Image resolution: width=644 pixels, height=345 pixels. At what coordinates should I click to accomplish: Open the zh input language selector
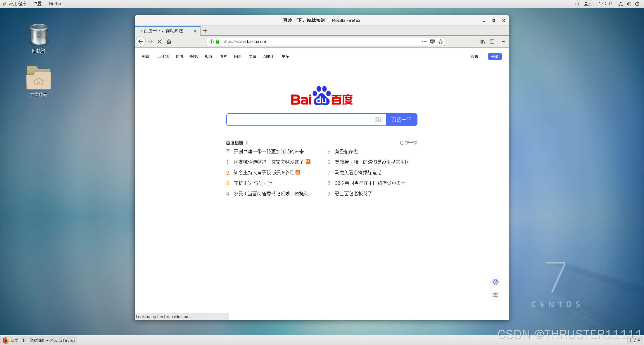click(x=576, y=4)
